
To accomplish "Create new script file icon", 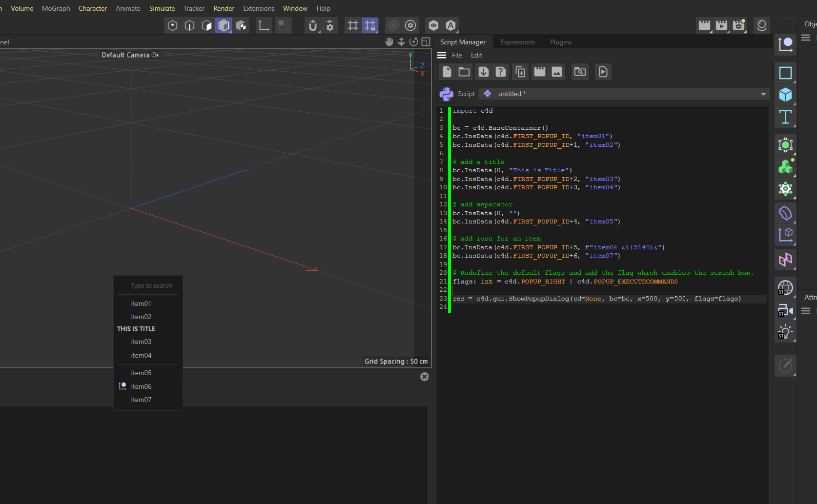I will [447, 72].
